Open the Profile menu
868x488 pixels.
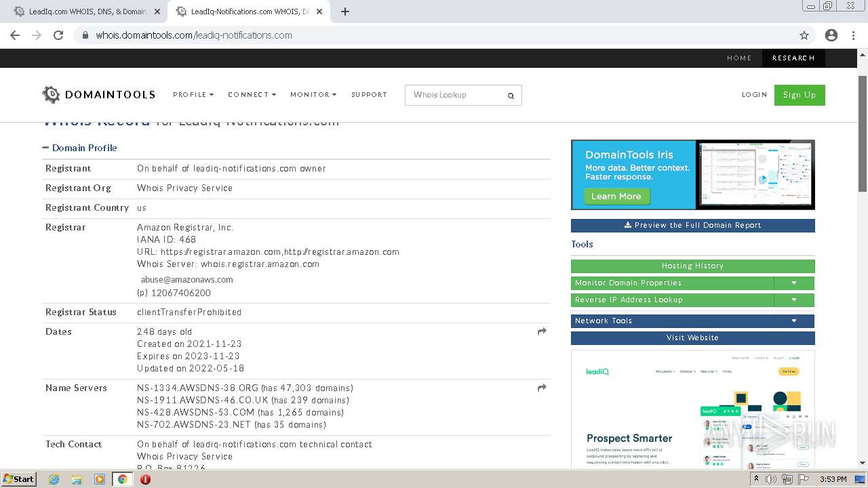pyautogui.click(x=193, y=95)
